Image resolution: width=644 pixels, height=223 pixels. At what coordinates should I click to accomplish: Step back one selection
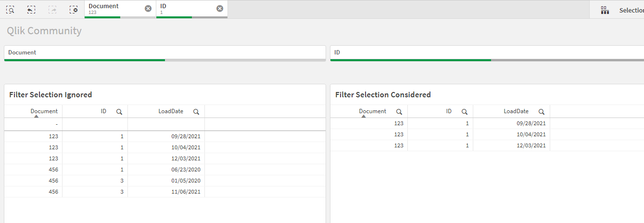click(31, 9)
